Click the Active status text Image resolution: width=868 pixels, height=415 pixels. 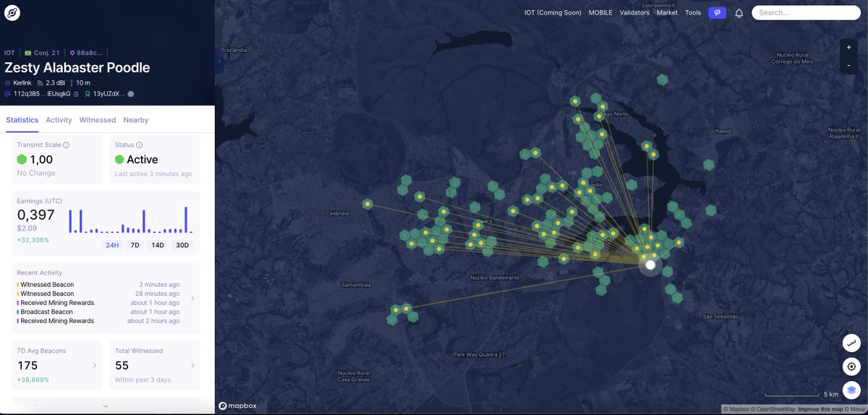pos(142,160)
